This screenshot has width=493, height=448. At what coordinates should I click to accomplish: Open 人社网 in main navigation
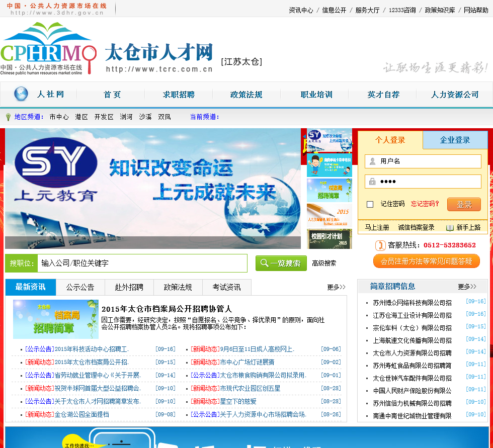[50, 94]
